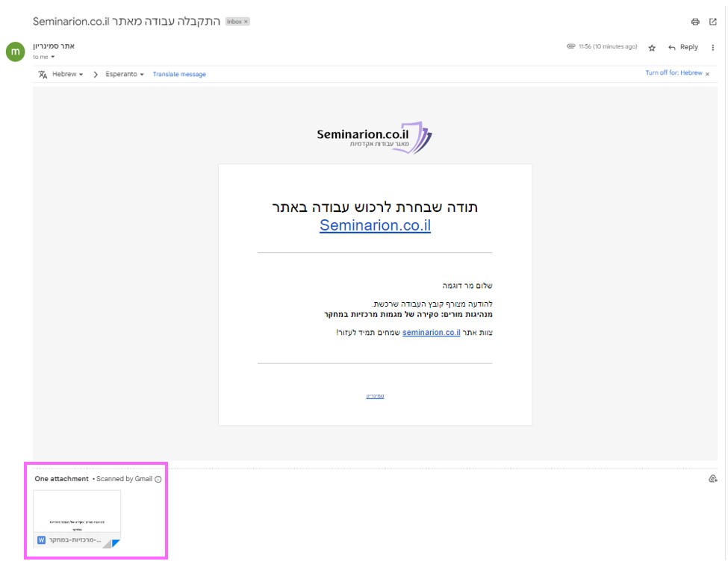This screenshot has height=564, width=728.
Task: Click the small סמינריון footer link
Action: 375,396
